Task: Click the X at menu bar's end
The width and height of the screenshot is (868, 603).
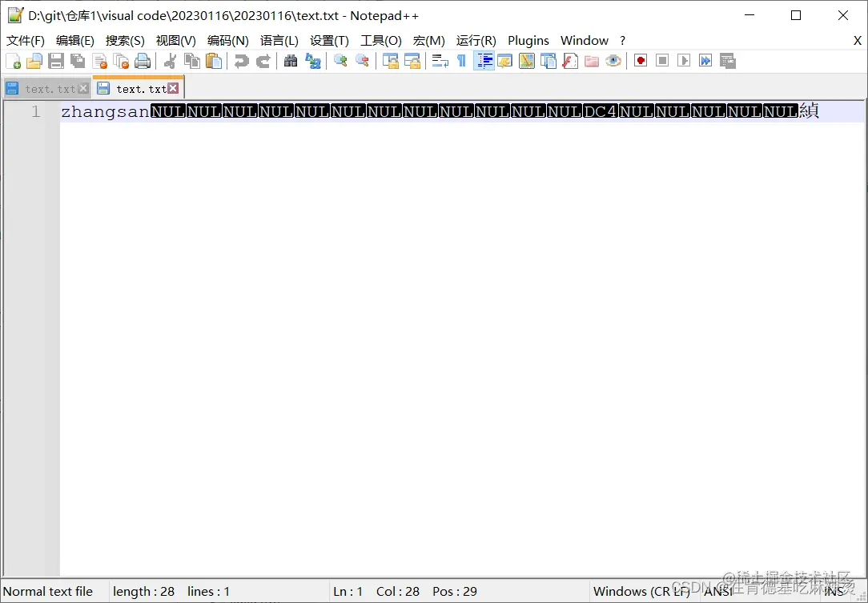Action: coord(857,40)
